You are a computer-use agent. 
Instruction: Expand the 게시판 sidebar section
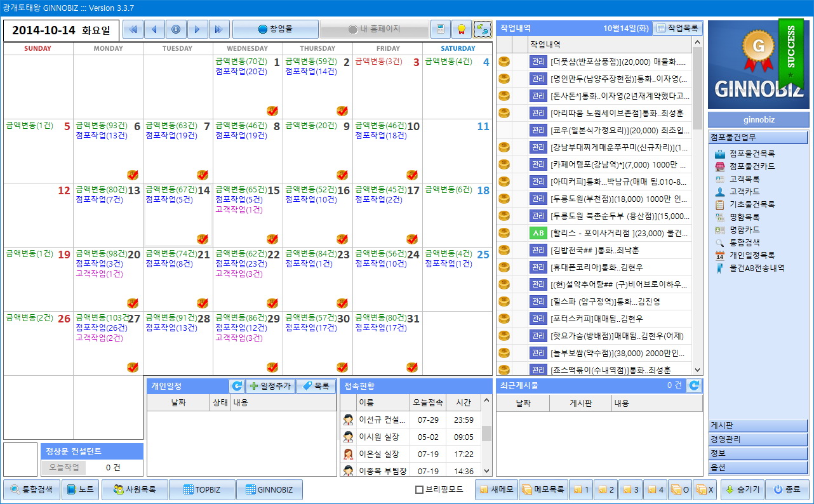[x=757, y=426]
